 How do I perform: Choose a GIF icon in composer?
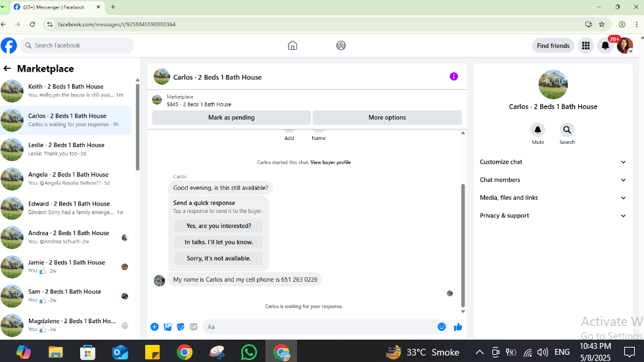pos(193,327)
